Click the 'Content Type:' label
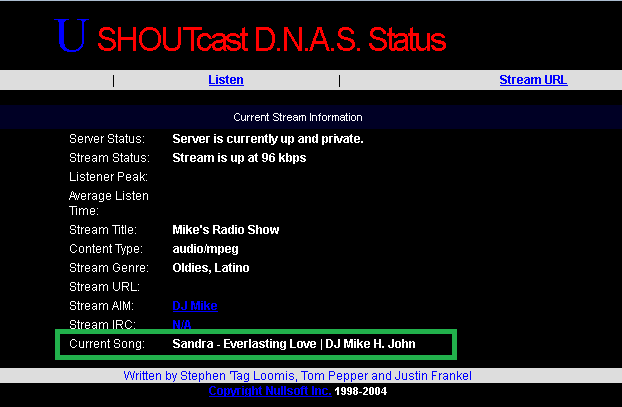The image size is (622, 407). (x=106, y=249)
